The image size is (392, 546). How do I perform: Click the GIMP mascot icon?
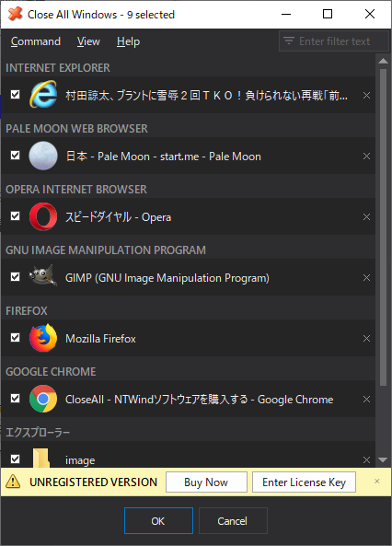tap(43, 276)
